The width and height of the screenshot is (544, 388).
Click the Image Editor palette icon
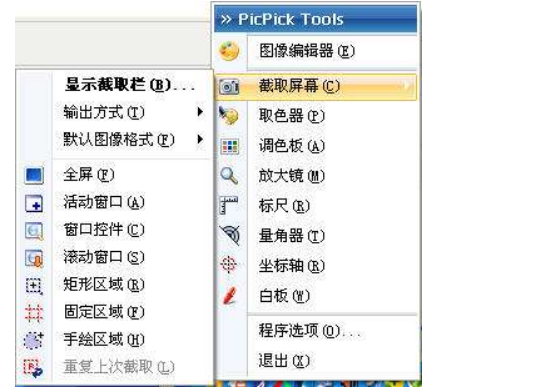click(x=229, y=51)
